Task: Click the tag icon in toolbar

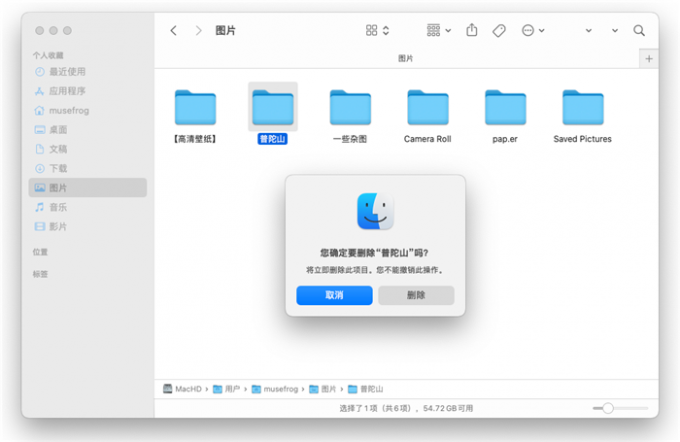Action: (x=499, y=30)
